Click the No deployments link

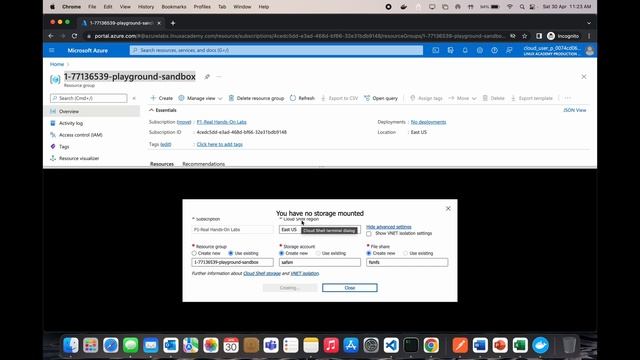428,122
